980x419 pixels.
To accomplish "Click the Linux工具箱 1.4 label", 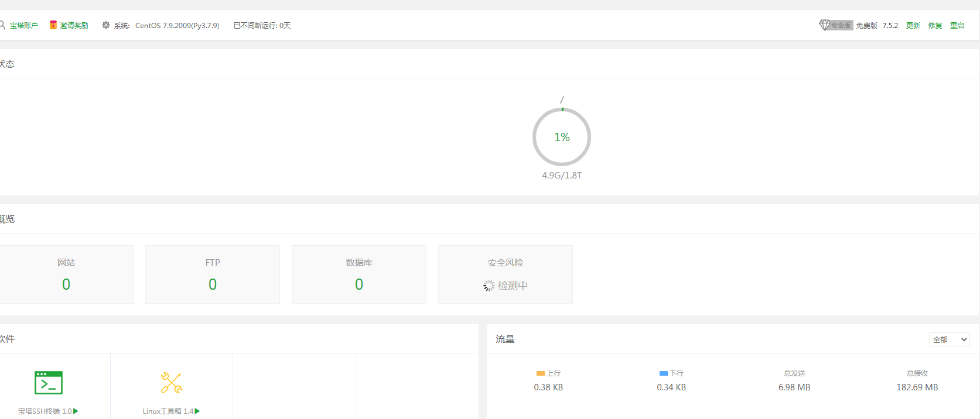I will [168, 411].
